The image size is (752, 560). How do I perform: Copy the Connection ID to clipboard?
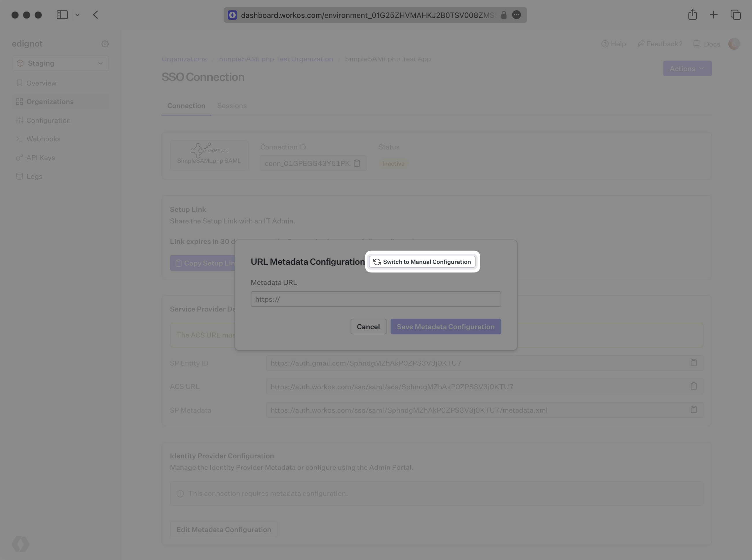click(x=357, y=163)
